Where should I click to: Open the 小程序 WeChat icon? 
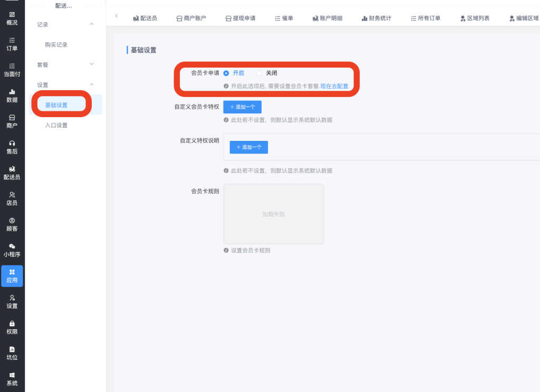[x=12, y=246]
